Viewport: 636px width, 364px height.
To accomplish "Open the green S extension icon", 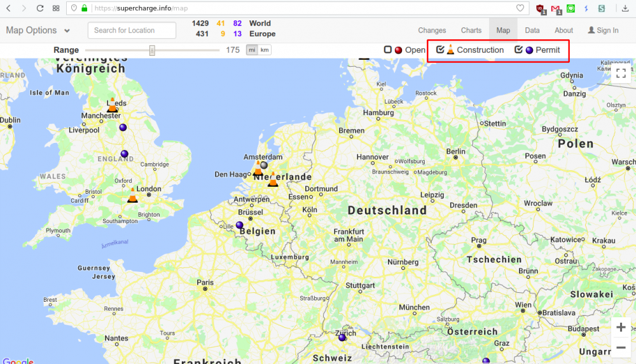I will click(x=602, y=8).
